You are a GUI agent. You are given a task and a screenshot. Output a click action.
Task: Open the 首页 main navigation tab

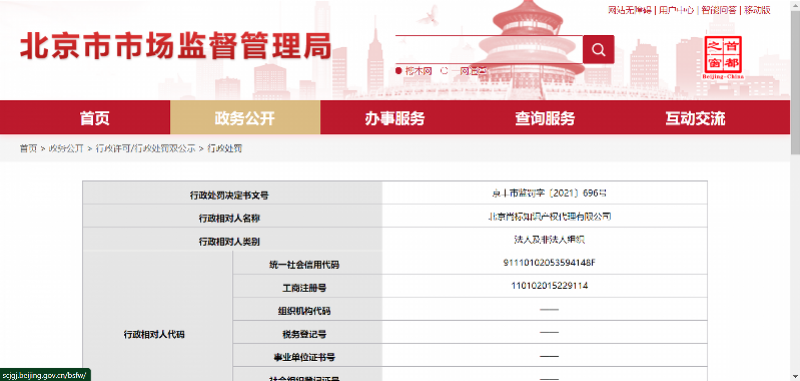coord(94,118)
